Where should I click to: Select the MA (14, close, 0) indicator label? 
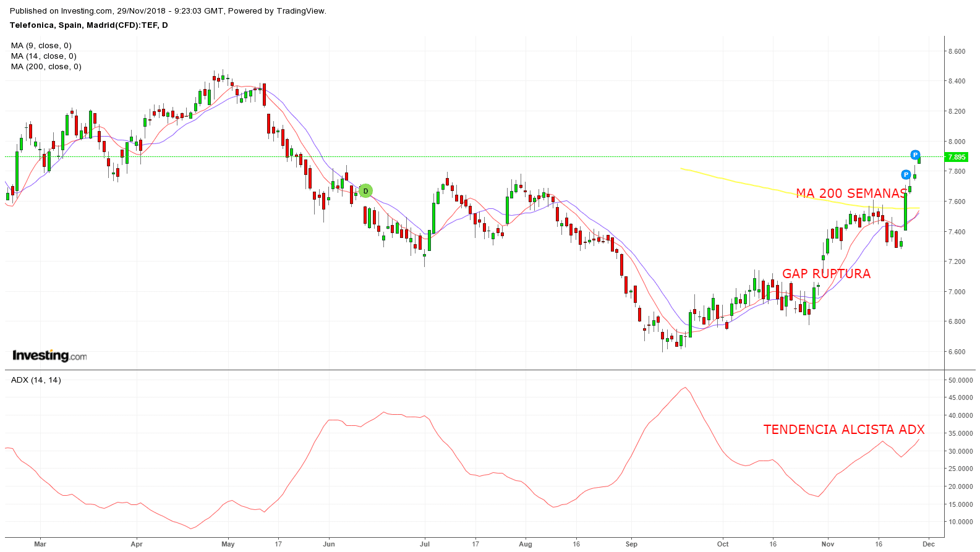44,56
